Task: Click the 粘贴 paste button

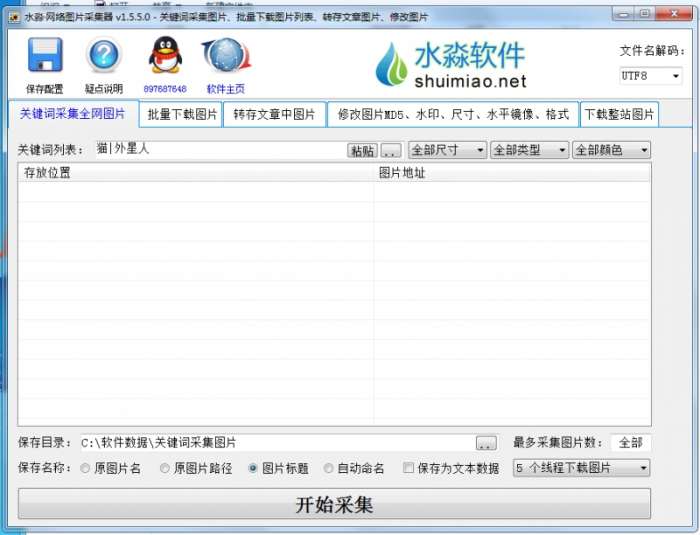Action: point(362,150)
